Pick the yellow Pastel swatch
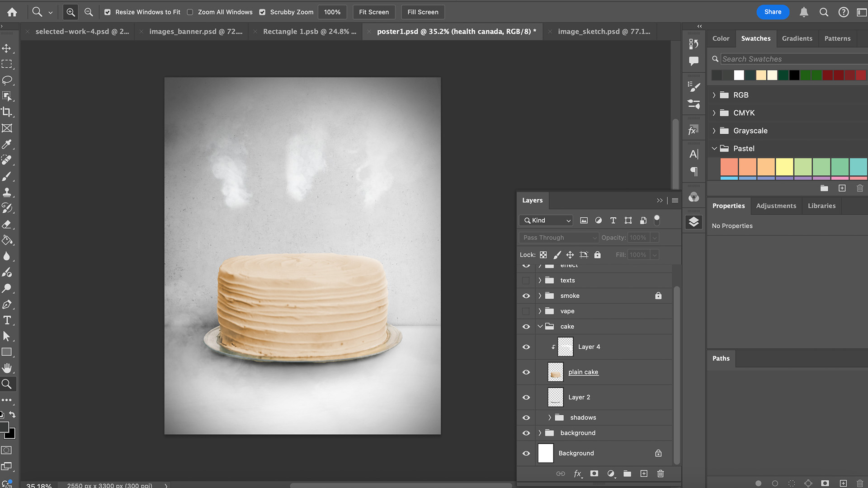868x488 pixels. click(x=784, y=167)
